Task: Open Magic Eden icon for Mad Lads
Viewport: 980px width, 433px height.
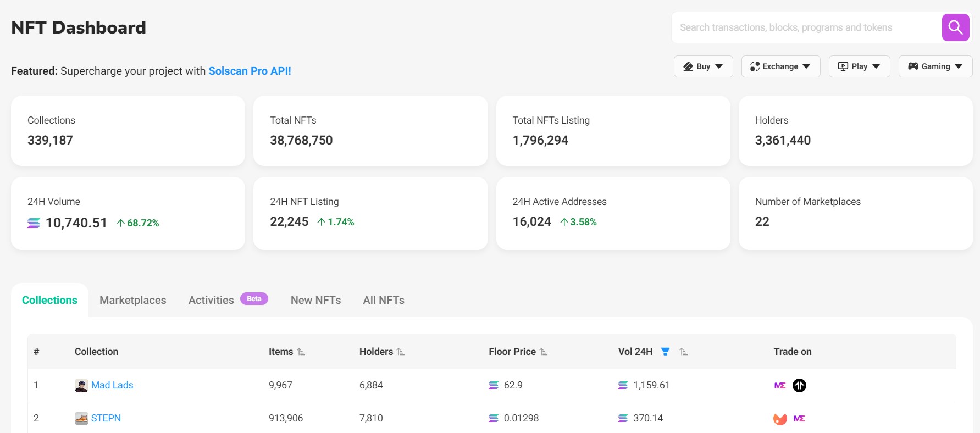Action: click(x=780, y=386)
